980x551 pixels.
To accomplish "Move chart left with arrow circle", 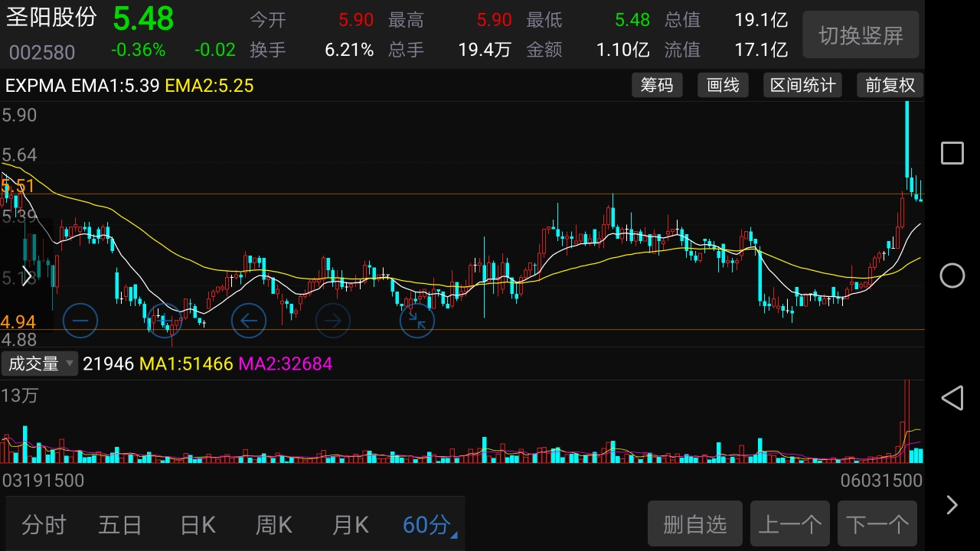I will pos(249,321).
